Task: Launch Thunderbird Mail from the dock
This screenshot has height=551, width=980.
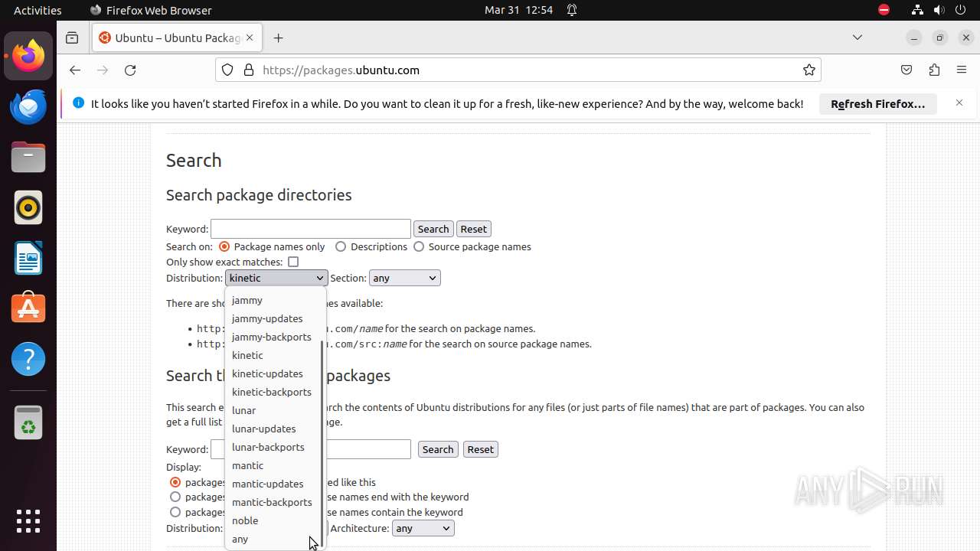Action: click(x=28, y=106)
